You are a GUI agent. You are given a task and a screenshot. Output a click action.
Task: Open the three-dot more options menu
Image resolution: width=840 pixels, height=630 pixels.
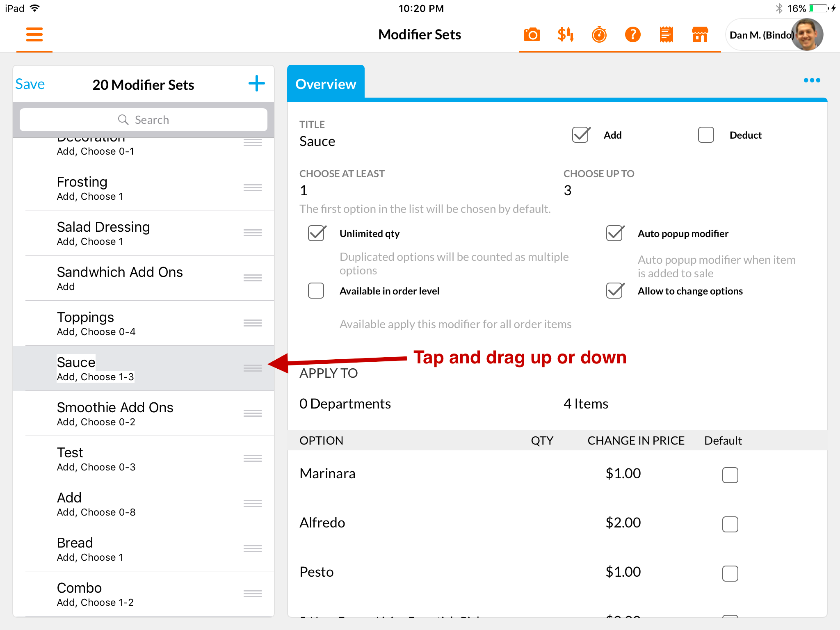812,80
